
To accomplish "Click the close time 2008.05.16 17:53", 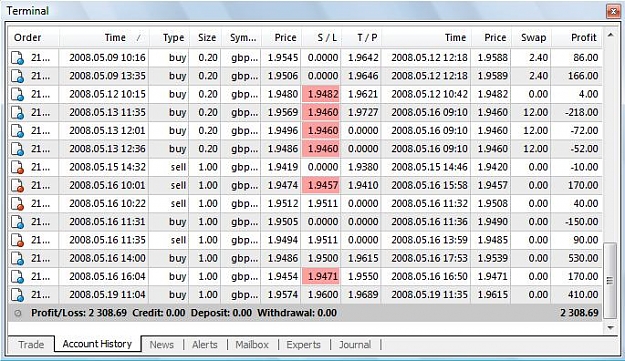I will (429, 258).
